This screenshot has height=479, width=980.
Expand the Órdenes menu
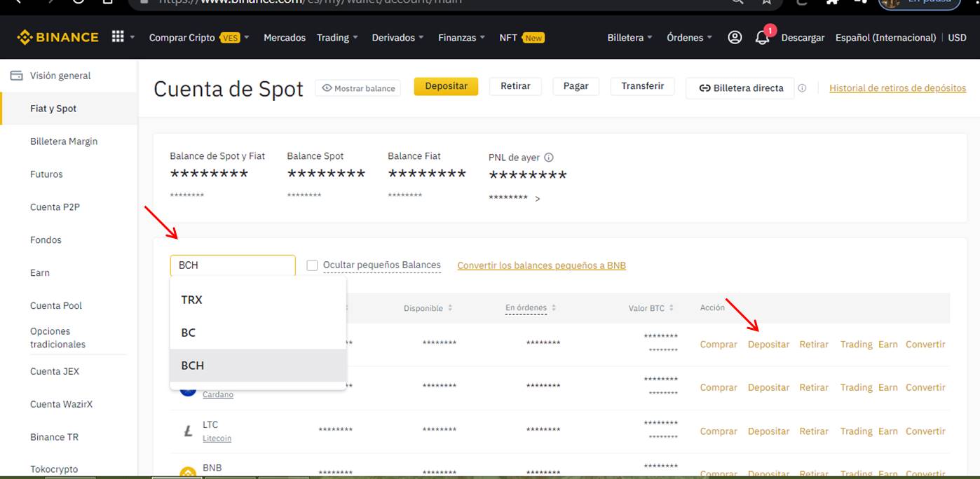tap(690, 38)
